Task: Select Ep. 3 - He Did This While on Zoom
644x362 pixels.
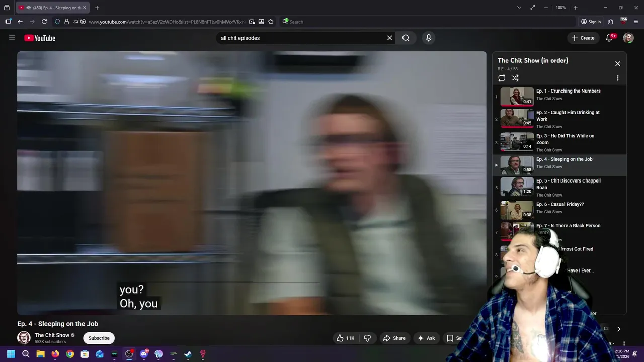Action: tap(559, 142)
